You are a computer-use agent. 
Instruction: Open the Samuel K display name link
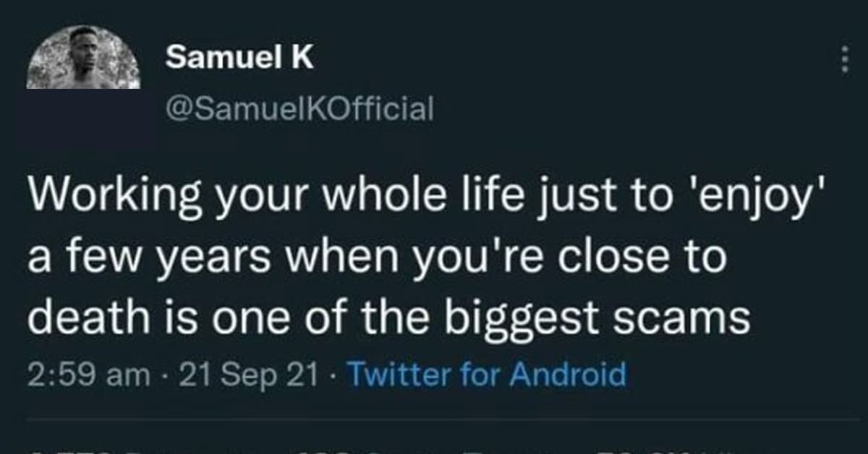[x=239, y=58]
